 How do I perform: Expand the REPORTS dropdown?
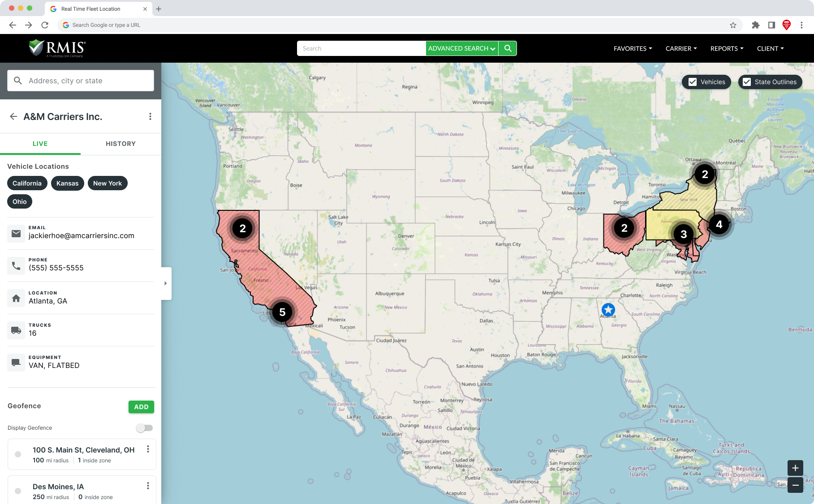click(x=726, y=48)
